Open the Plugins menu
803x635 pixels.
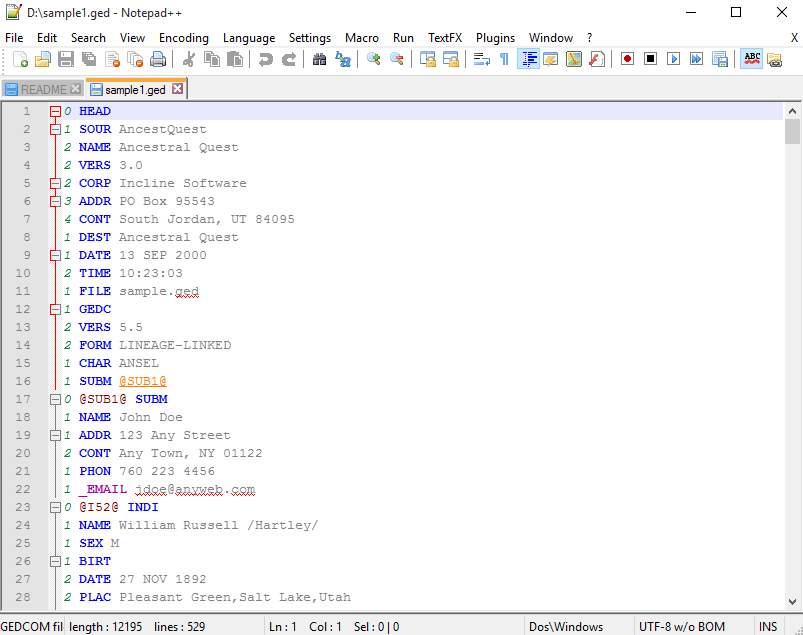click(495, 38)
